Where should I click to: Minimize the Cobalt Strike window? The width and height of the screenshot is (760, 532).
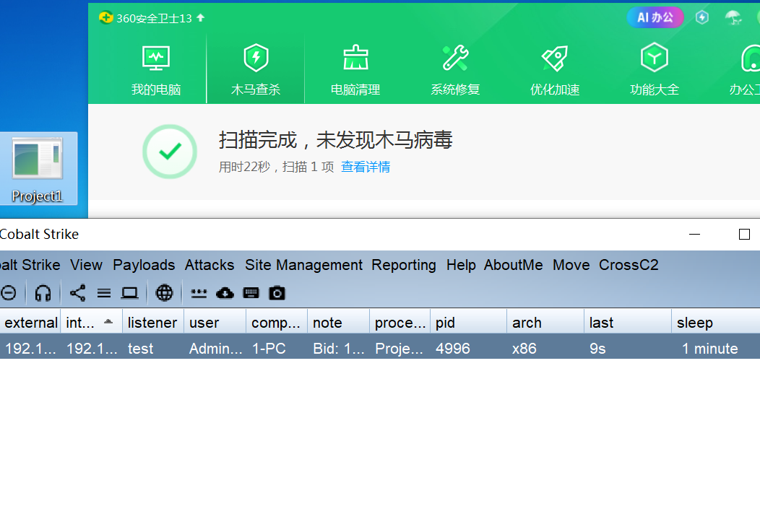(694, 235)
